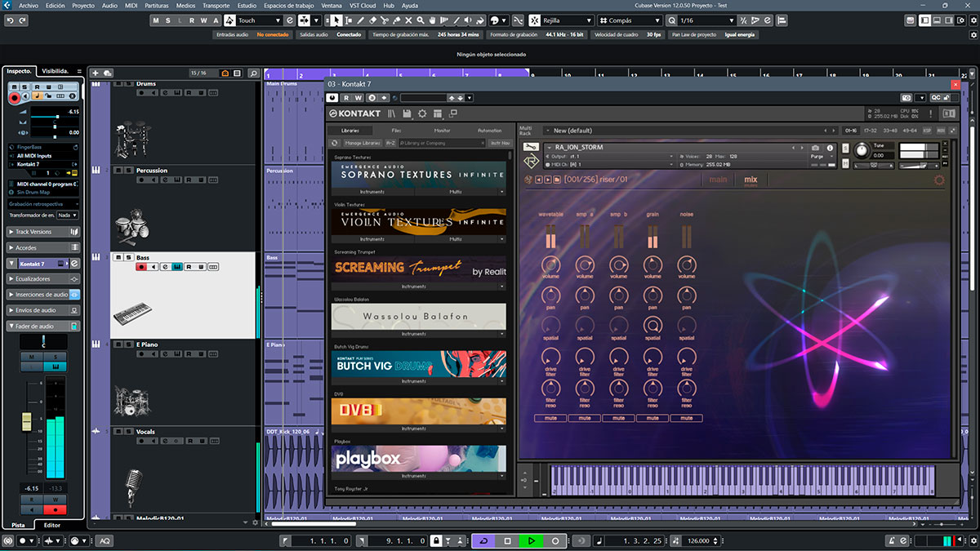Select the Object Selection arrow tool
The height and width of the screenshot is (551, 980).
pyautogui.click(x=336, y=20)
